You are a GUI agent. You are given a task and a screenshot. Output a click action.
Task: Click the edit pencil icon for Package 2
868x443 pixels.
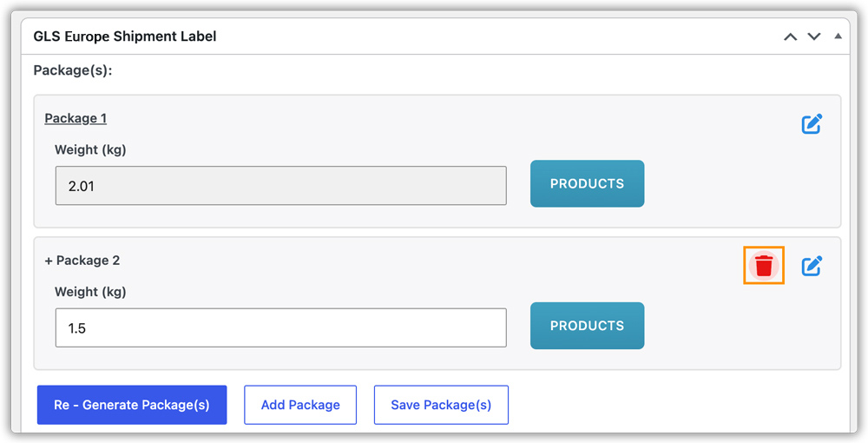pyautogui.click(x=812, y=267)
